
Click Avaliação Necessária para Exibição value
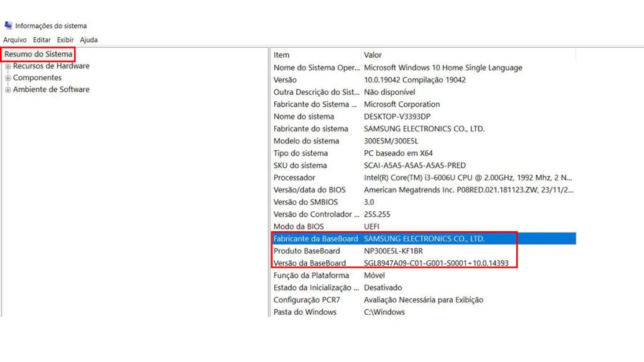pos(423,300)
